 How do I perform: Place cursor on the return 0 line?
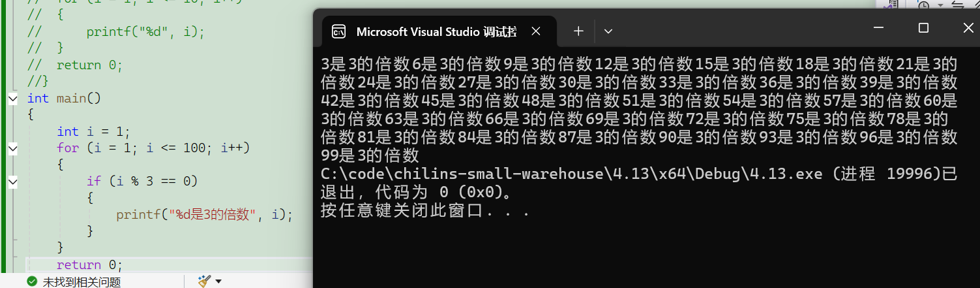pos(89,264)
